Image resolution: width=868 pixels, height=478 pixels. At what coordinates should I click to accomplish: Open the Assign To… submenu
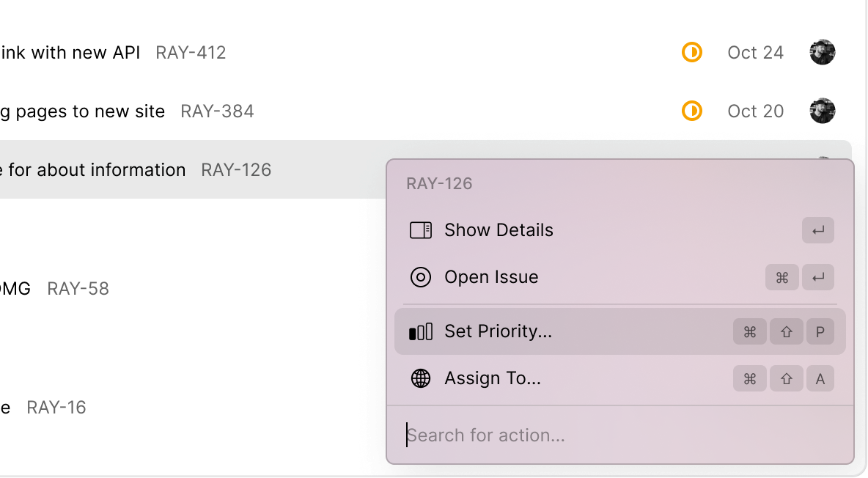click(620, 378)
